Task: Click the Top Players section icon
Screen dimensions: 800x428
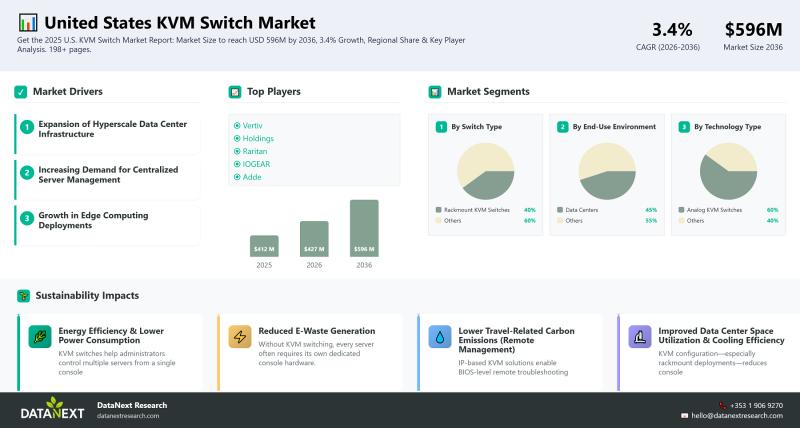Action: [x=235, y=92]
